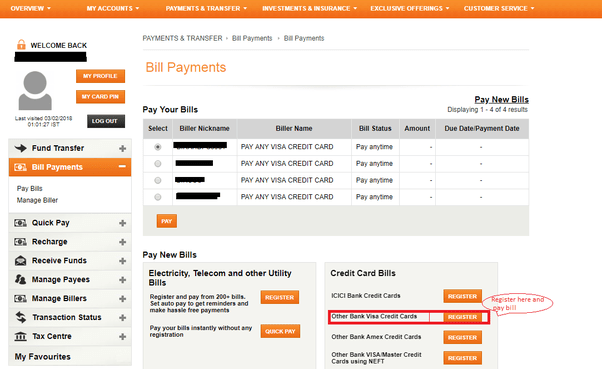Click the user avatar picture
The width and height of the screenshot is (602, 369).
[x=35, y=90]
